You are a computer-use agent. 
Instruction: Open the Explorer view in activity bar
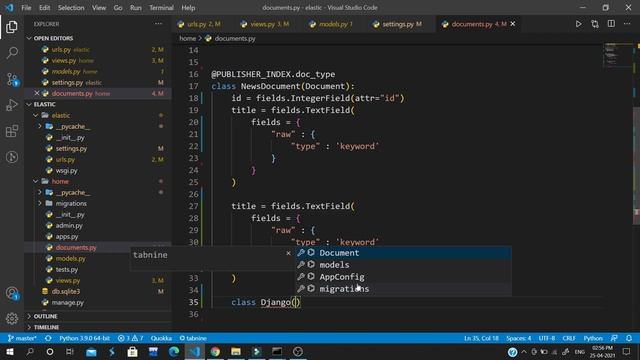[12, 27]
